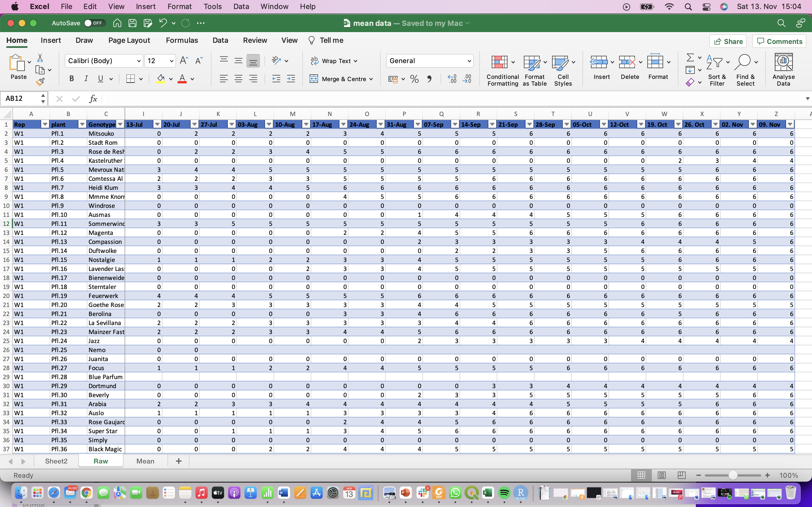This screenshot has width=812, height=507.
Task: Click the Share button
Action: click(728, 41)
